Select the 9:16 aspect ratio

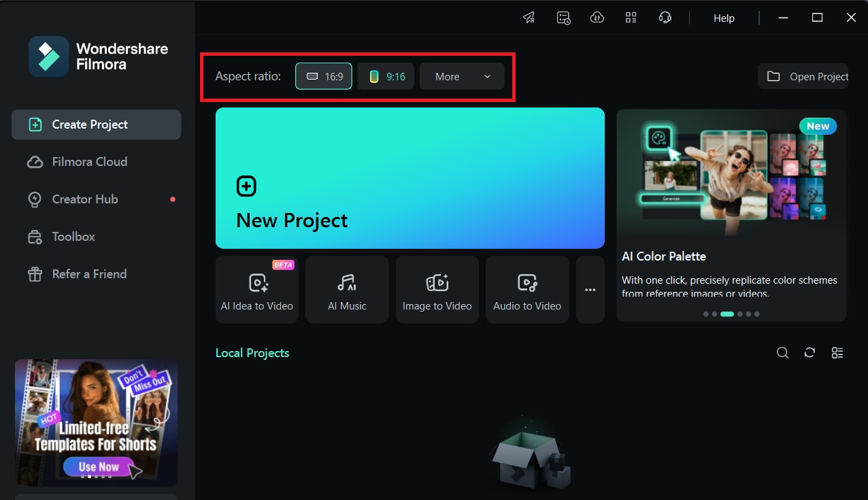pos(386,76)
